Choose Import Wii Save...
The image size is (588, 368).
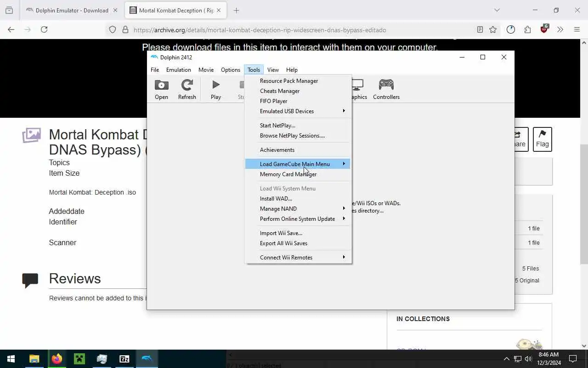[298, 233]
